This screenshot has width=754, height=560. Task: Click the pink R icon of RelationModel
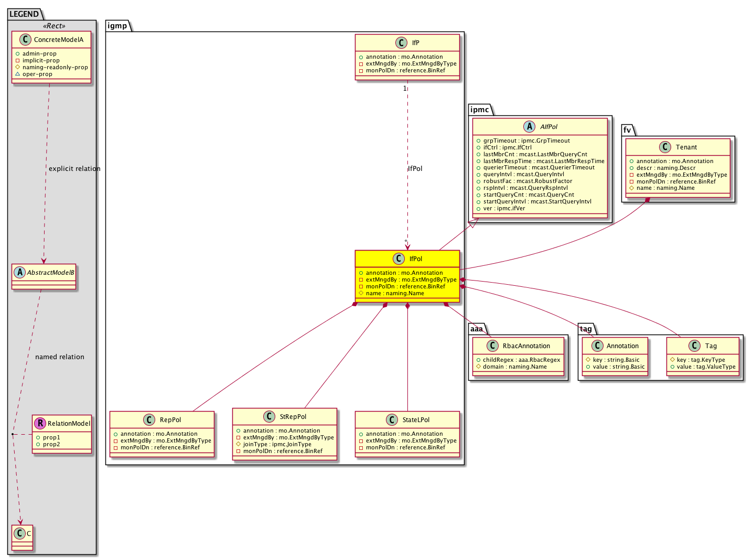[x=40, y=423]
